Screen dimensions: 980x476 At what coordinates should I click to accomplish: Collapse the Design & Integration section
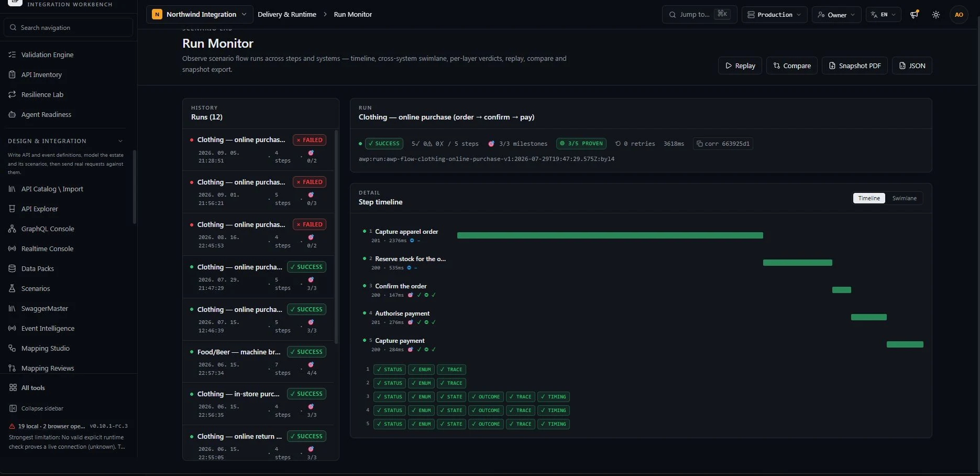pos(120,141)
